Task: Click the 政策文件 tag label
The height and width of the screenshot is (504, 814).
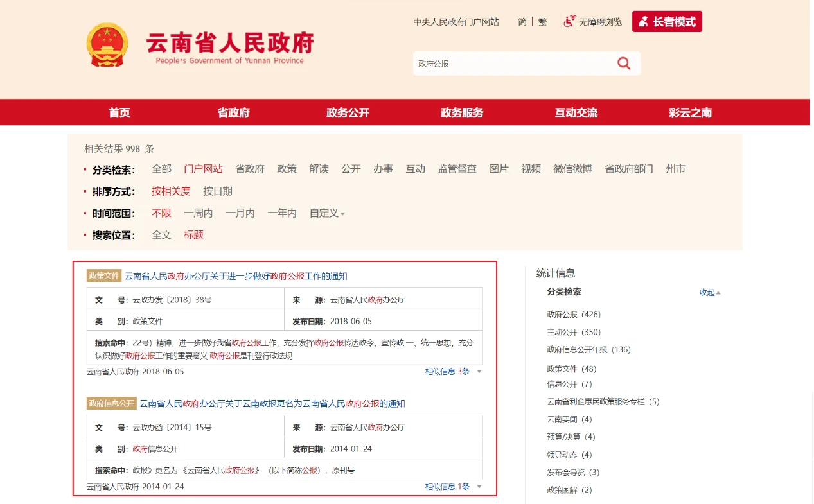Action: tap(104, 275)
